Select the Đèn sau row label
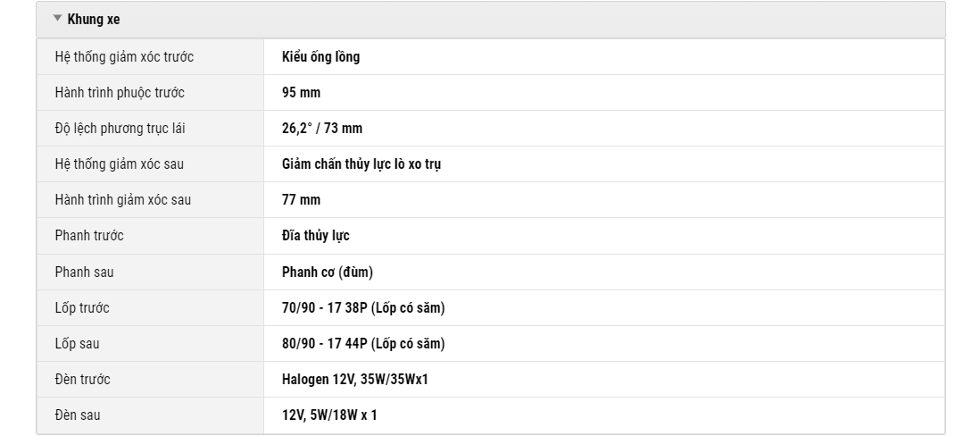The width and height of the screenshot is (980, 436). [78, 415]
